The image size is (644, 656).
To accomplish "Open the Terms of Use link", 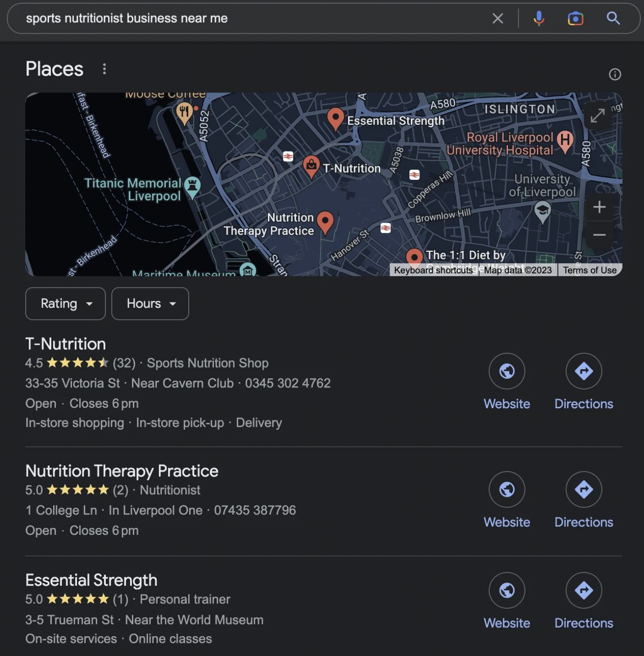I will tap(590, 270).
